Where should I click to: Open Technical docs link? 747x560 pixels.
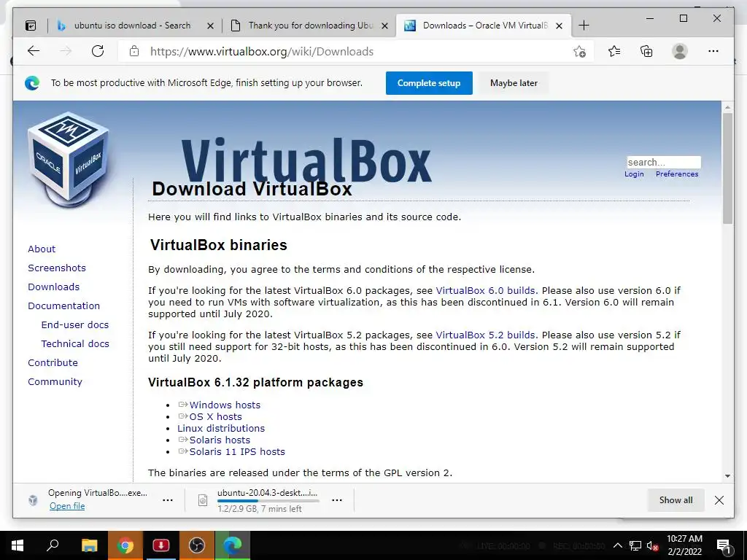[x=75, y=344]
